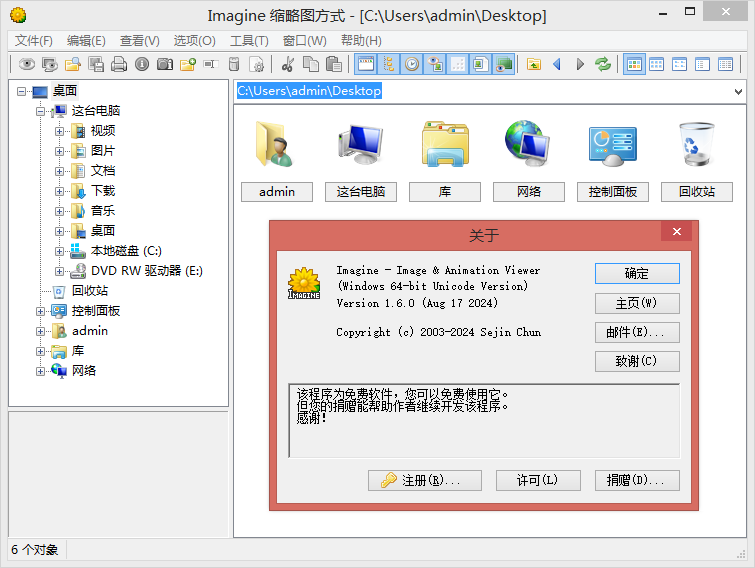The height and width of the screenshot is (568, 755).
Task: Select the 回收站 recycle bin thumbnail
Action: (697, 160)
